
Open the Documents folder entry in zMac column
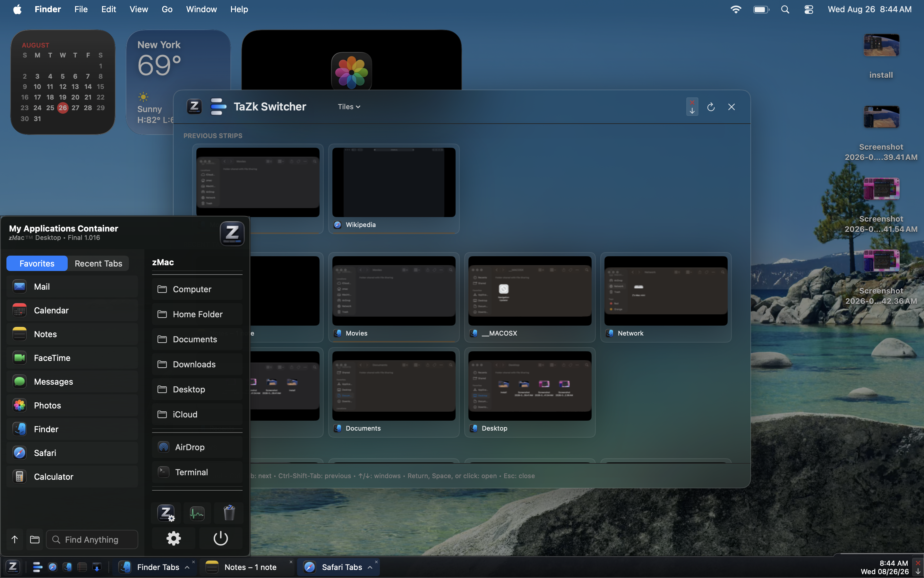pos(197,339)
